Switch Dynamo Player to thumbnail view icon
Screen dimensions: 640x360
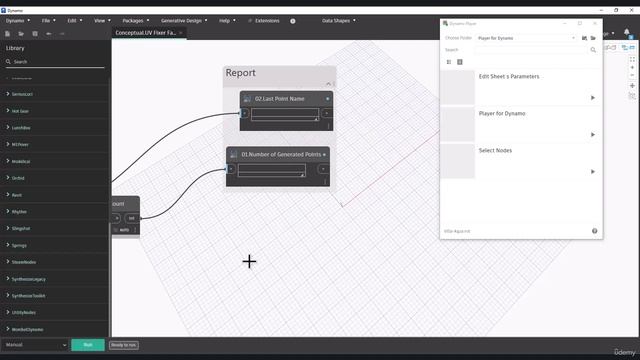pyautogui.click(x=460, y=62)
